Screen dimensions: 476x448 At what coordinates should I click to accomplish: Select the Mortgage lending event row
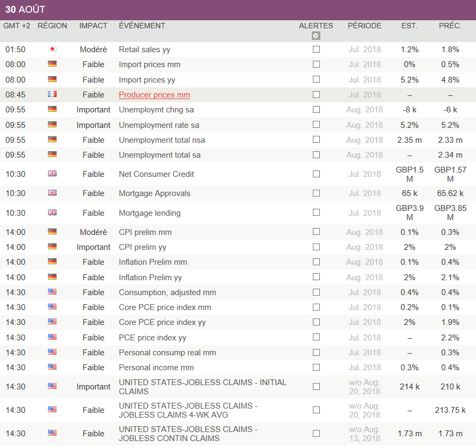[150, 213]
